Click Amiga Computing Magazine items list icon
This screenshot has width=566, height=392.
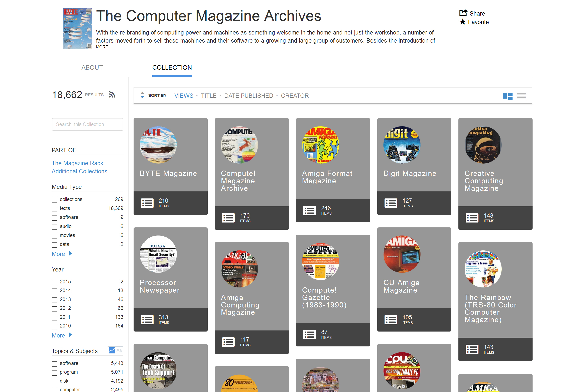click(228, 342)
